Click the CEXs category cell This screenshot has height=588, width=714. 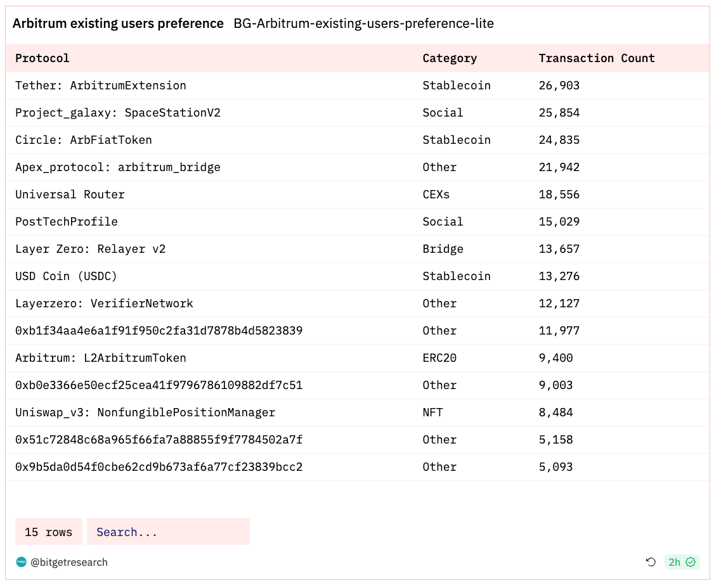pyautogui.click(x=436, y=195)
